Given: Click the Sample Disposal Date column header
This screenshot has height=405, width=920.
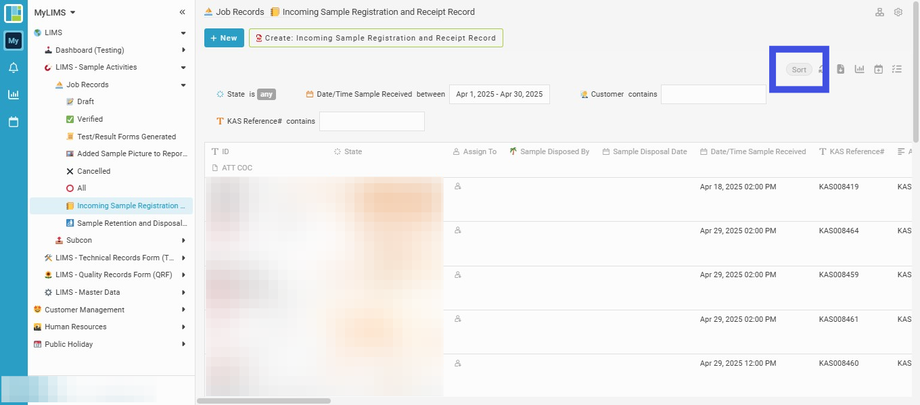Looking at the screenshot, I should tap(644, 151).
